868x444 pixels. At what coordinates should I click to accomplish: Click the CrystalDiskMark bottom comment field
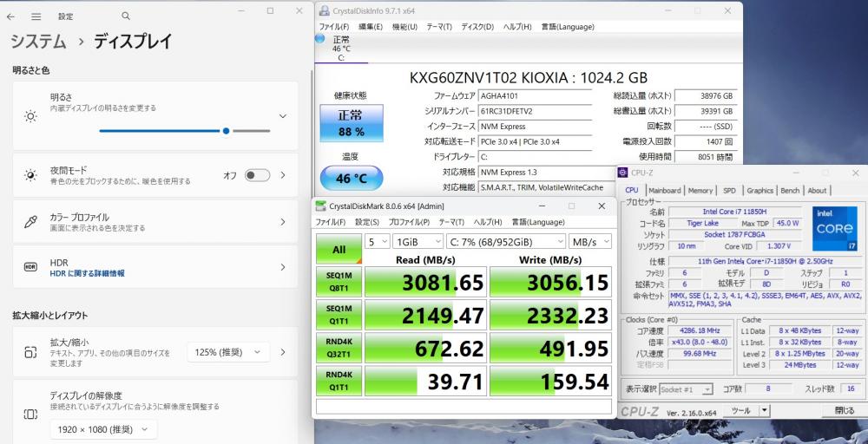464,407
